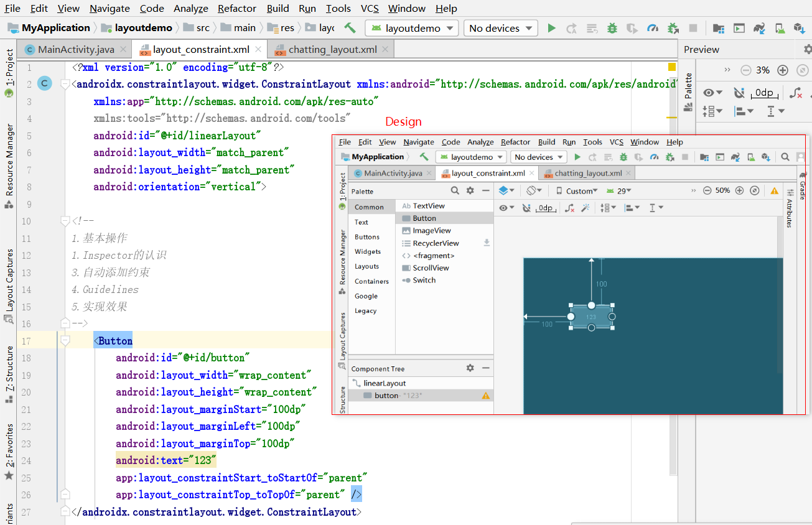This screenshot has height=525, width=812.
Task: Click the MyApplication breadcrumb in main window
Action: tap(49, 27)
